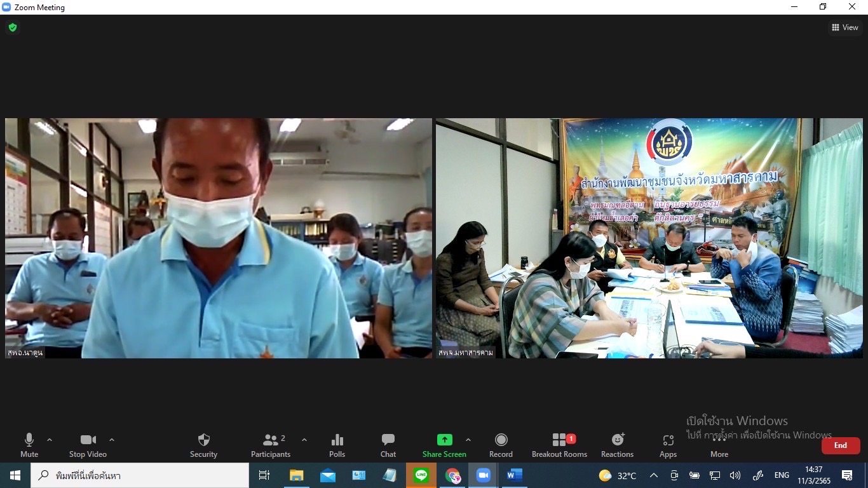868x488 pixels.
Task: Open the 32°C weather widget
Action: [618, 475]
